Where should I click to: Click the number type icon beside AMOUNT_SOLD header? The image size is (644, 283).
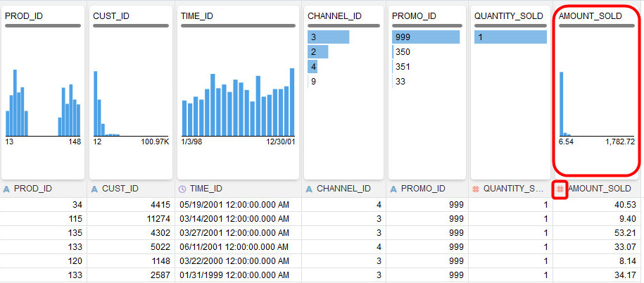560,189
